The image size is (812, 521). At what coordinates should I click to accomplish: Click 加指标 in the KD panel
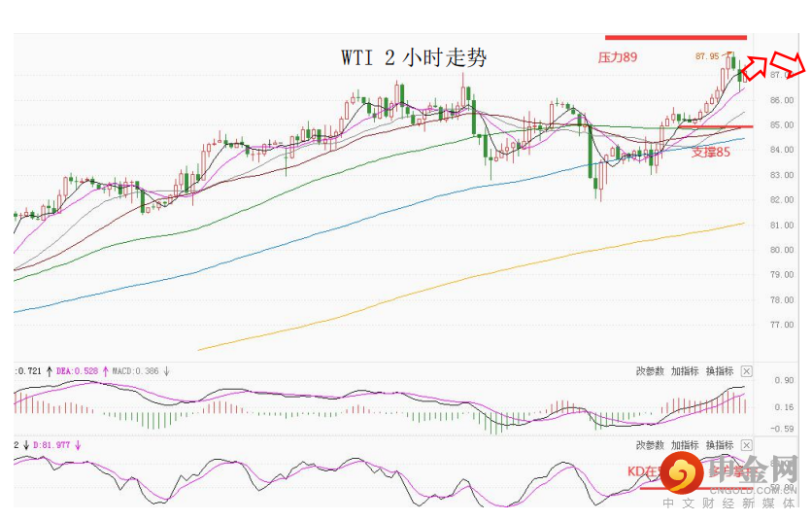tap(685, 445)
